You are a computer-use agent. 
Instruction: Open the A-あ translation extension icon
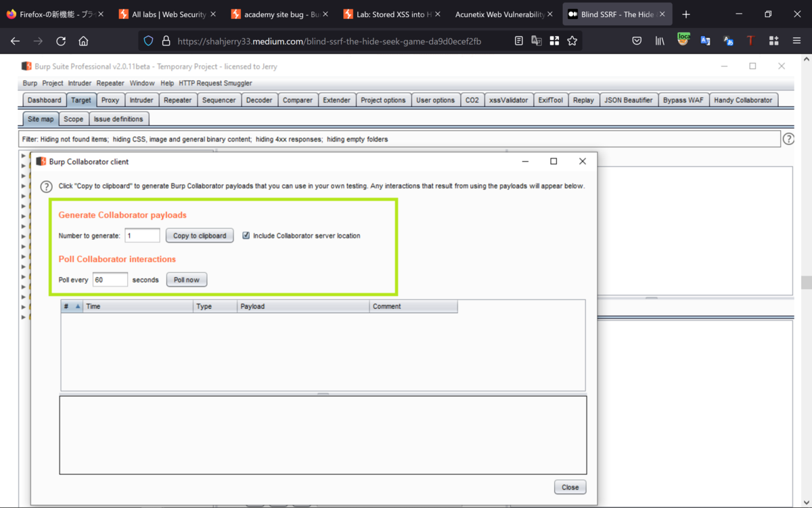728,41
